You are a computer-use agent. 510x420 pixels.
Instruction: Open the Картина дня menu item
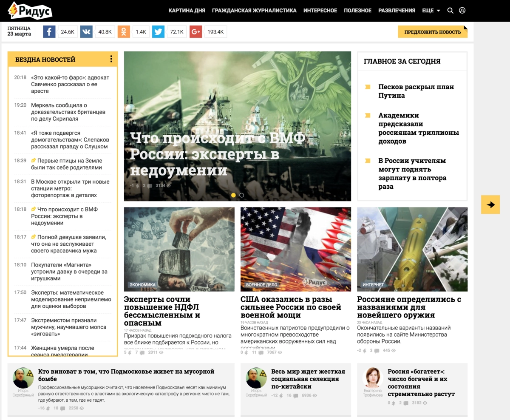187,11
